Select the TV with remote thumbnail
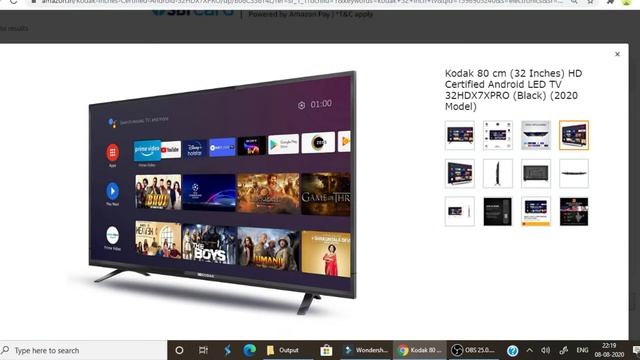Image resolution: width=640 pixels, height=360 pixels. point(460,211)
